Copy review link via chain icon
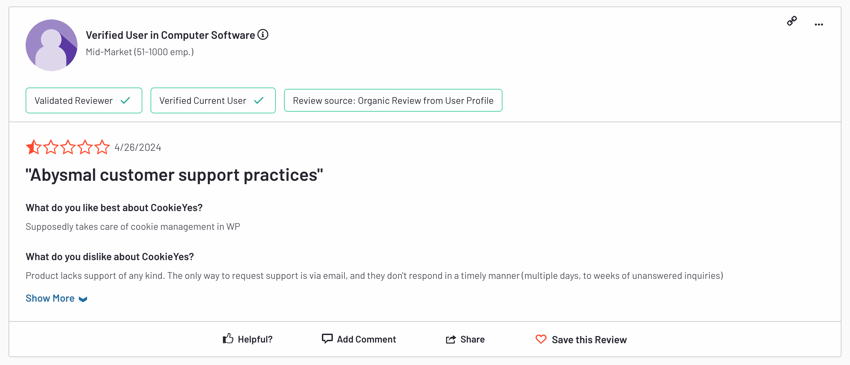The image size is (850, 365). (x=792, y=22)
